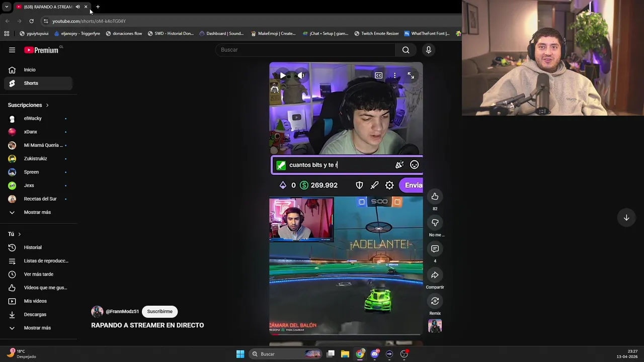Expand Mostrar más under subscriptions
Image resolution: width=644 pixels, height=362 pixels.
click(38, 212)
